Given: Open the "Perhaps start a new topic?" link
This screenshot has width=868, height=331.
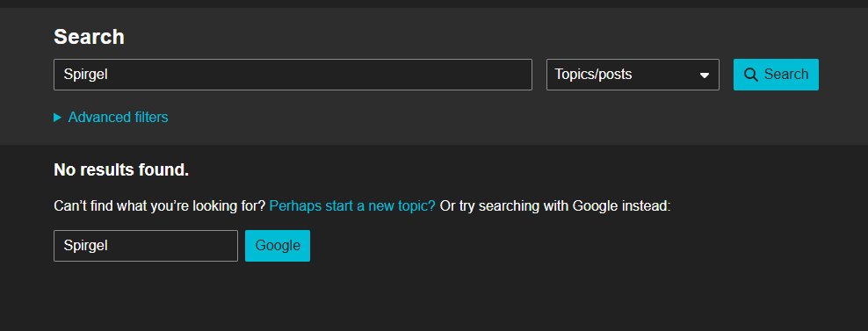Looking at the screenshot, I should click(352, 206).
